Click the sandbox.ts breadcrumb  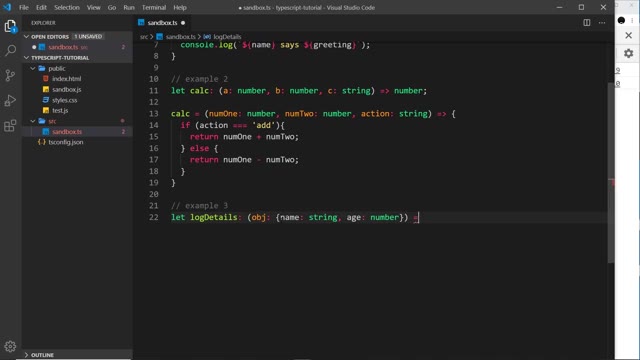coord(180,37)
